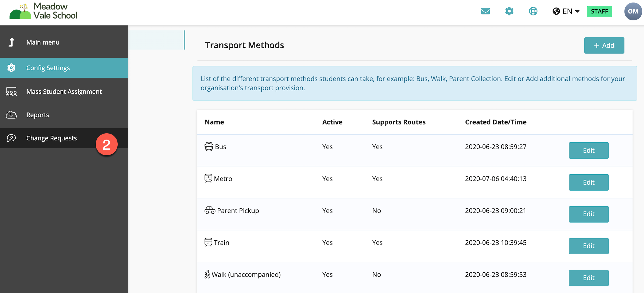The width and height of the screenshot is (644, 293).
Task: Expand the EN language dropdown
Action: pyautogui.click(x=566, y=11)
